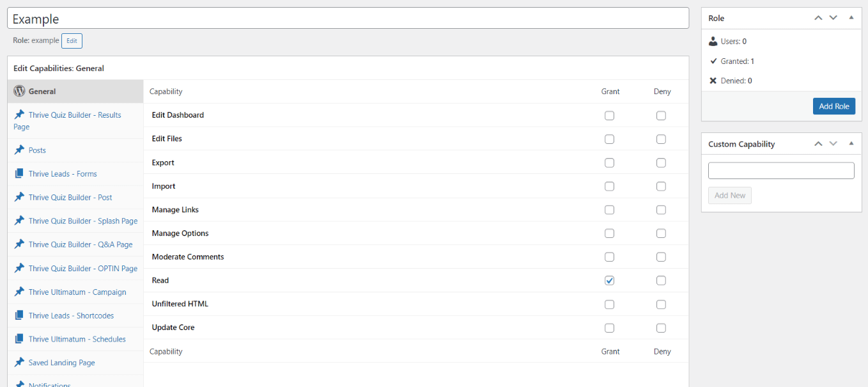Click the pin icon beside Thrive Ultimatum - Campaign
Image resolution: width=868 pixels, height=387 pixels.
pyautogui.click(x=19, y=292)
